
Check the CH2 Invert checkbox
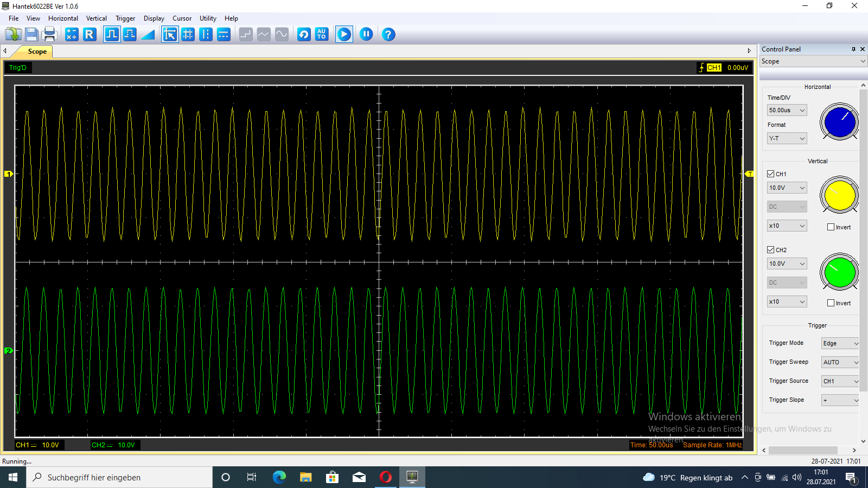831,303
